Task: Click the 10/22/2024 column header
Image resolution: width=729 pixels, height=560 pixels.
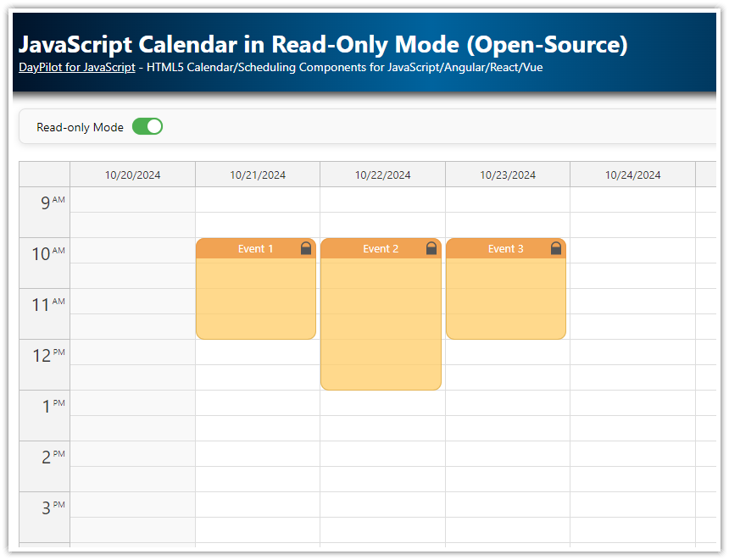Action: [x=382, y=175]
